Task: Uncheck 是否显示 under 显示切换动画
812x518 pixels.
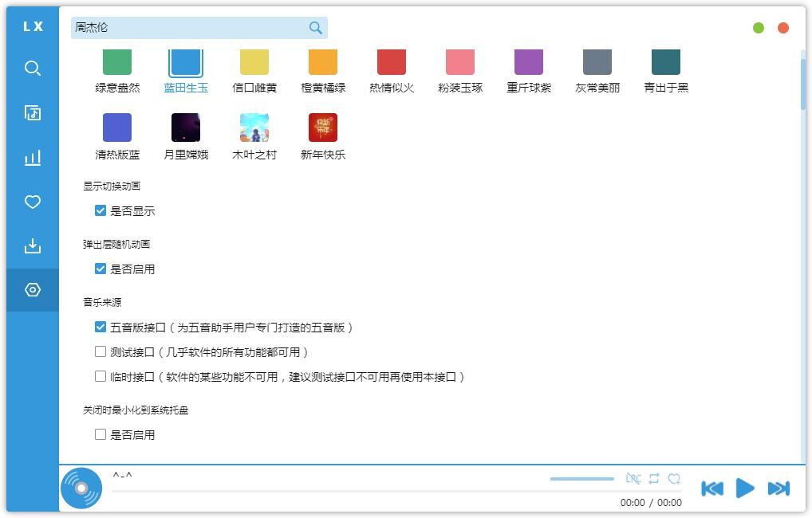Action: point(101,211)
